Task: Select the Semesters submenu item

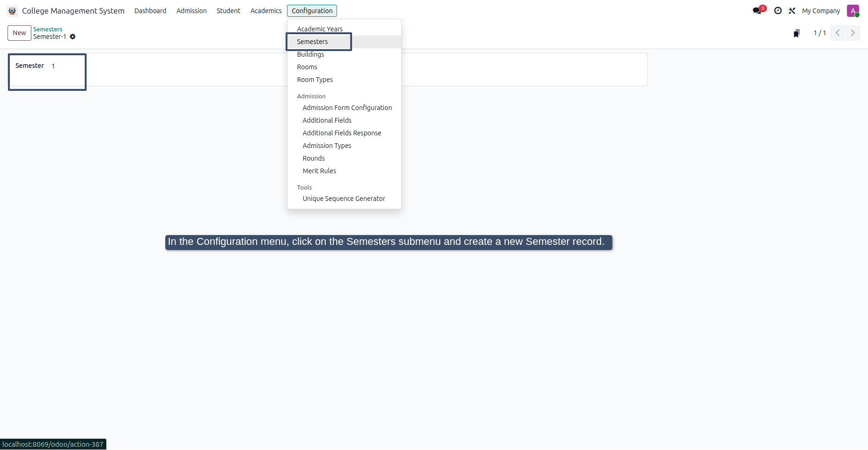Action: (344, 42)
